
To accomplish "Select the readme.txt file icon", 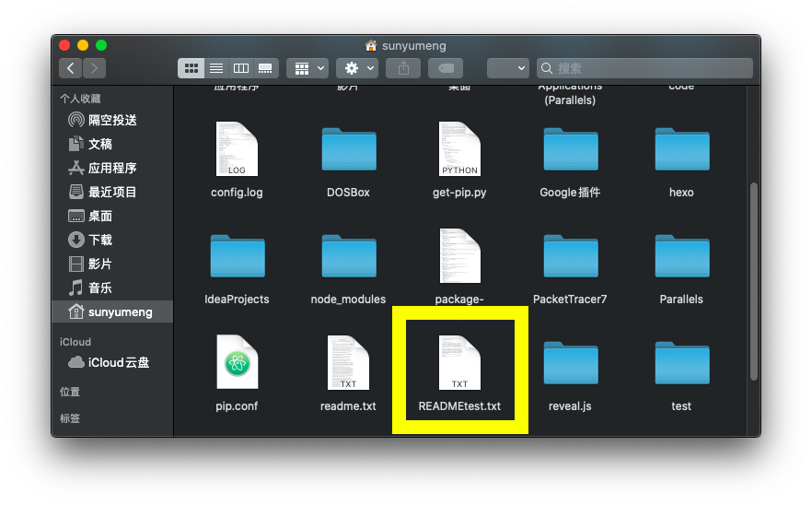I will [348, 362].
